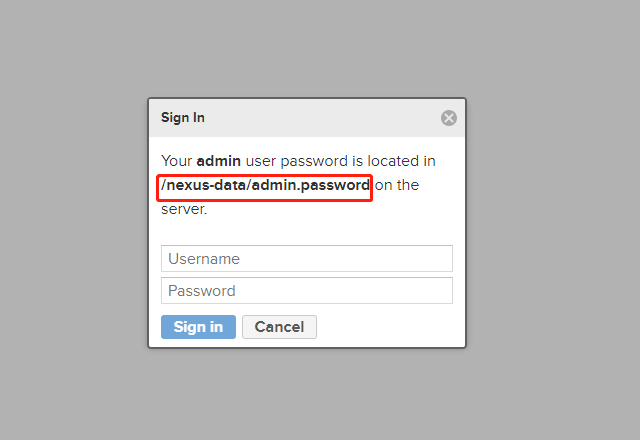Place cursor in Password box
Image resolution: width=640 pixels, height=440 pixels.
tap(306, 291)
